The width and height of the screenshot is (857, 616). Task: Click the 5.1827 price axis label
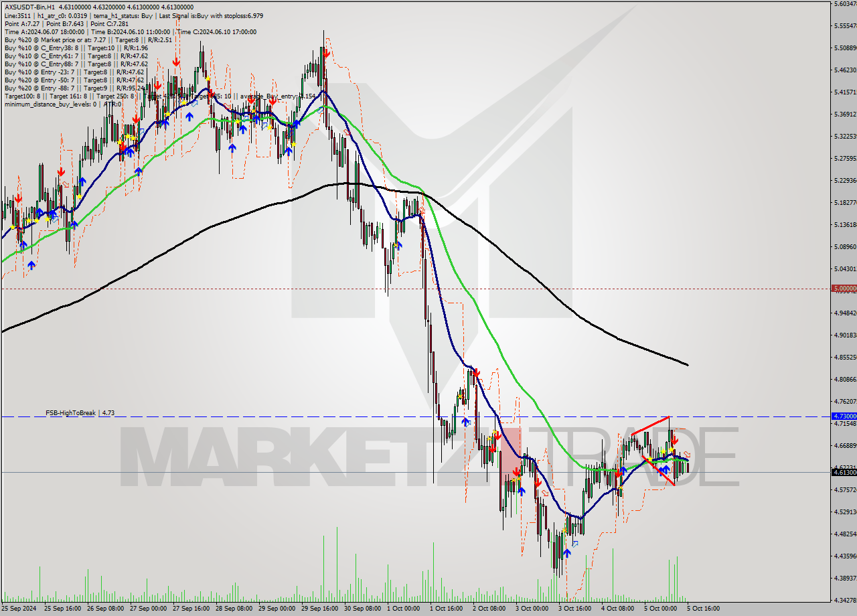pyautogui.click(x=844, y=202)
